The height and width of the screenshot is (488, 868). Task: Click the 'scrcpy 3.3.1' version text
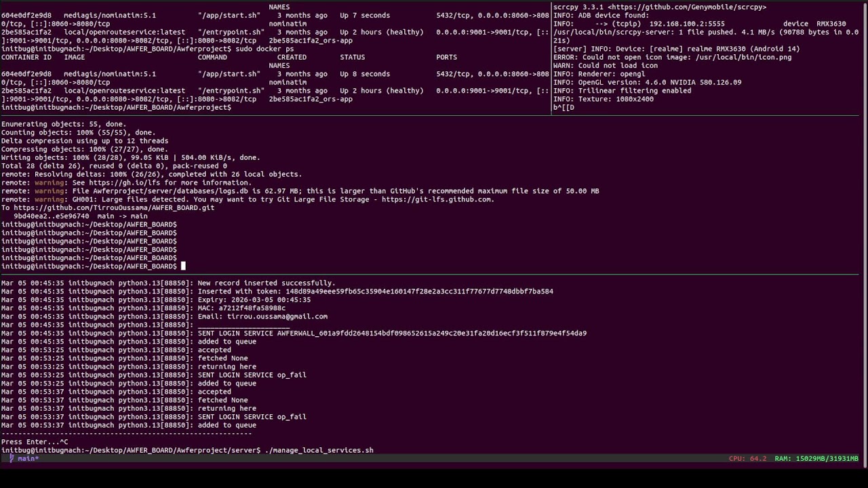[x=578, y=7]
